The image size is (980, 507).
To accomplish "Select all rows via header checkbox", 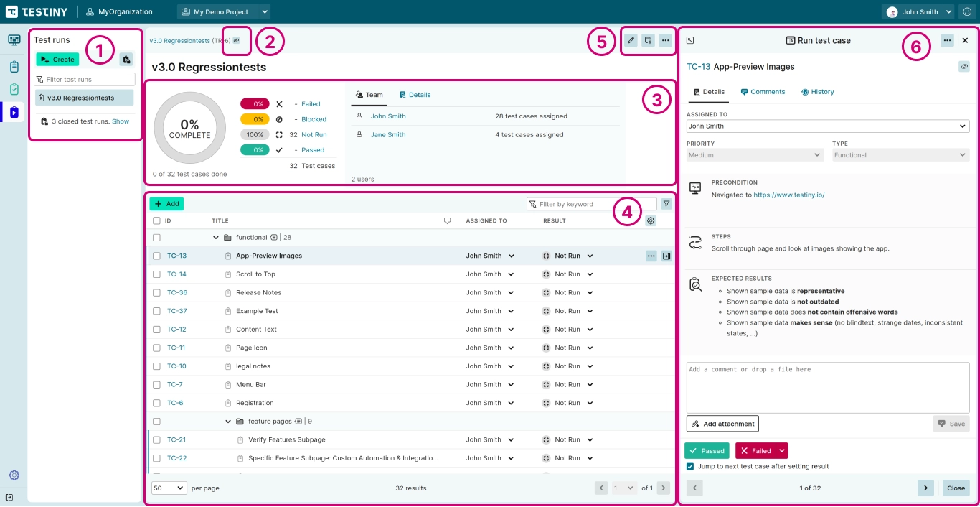I will click(156, 220).
